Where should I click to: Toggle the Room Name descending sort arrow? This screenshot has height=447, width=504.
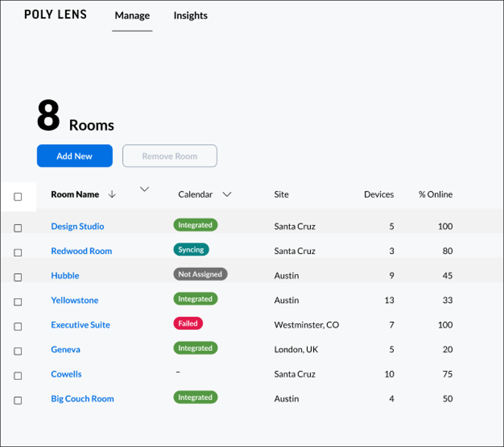click(112, 194)
